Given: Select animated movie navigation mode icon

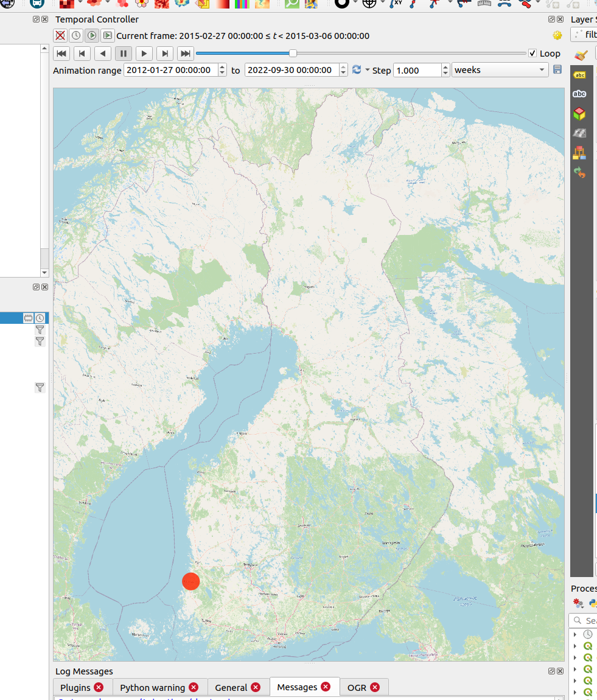Looking at the screenshot, I should point(108,35).
